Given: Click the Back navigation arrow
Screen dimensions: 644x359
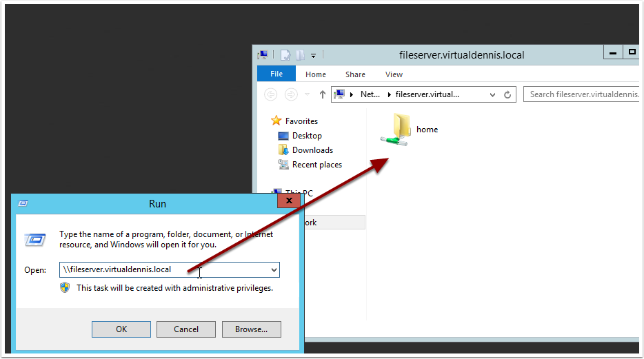Looking at the screenshot, I should point(271,94).
